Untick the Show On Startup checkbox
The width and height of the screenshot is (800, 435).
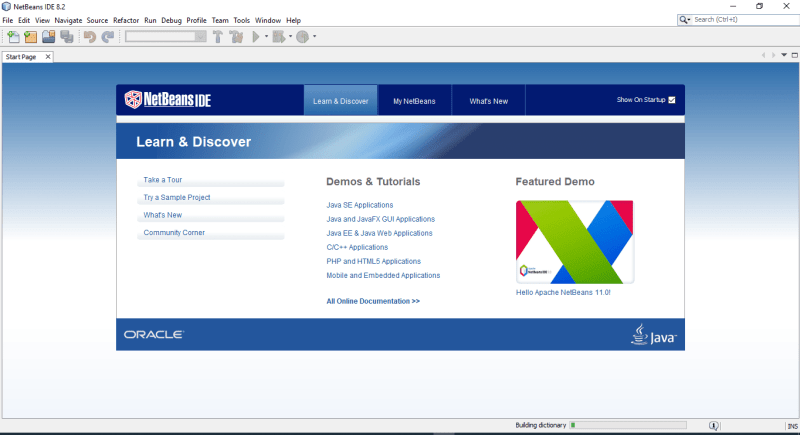pyautogui.click(x=671, y=100)
